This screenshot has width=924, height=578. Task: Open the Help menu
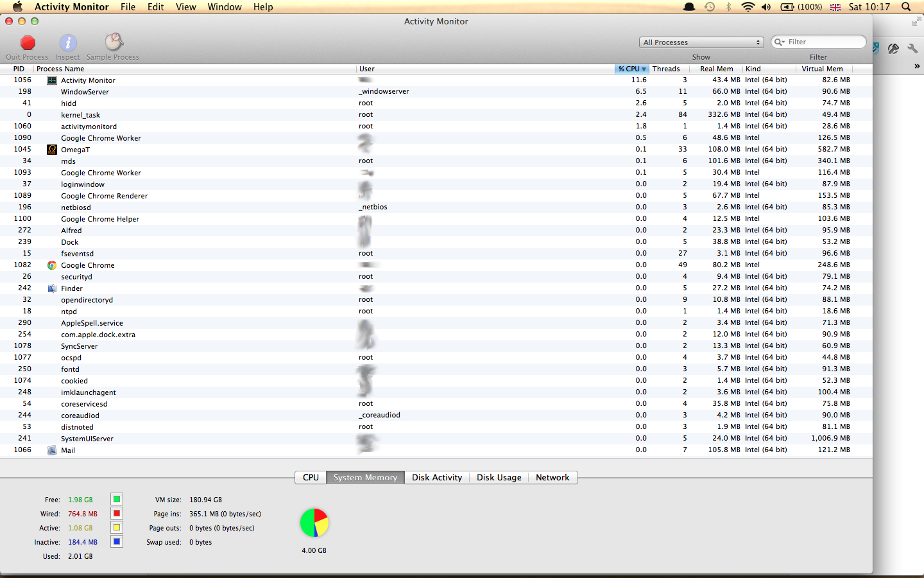[263, 6]
